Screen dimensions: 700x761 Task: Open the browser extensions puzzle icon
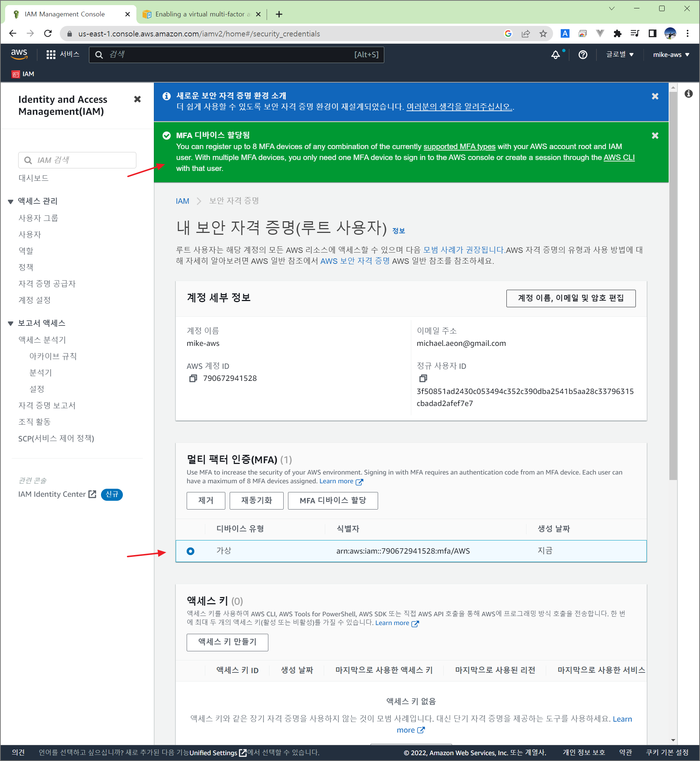tap(618, 34)
